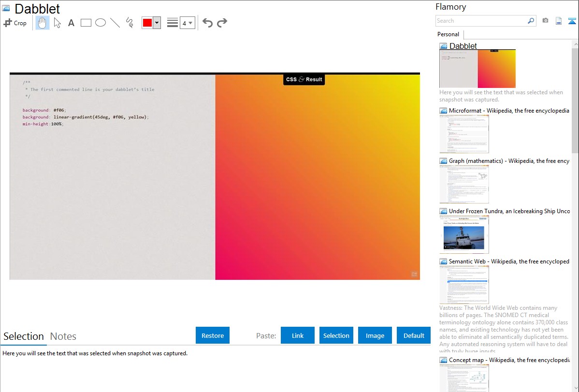Pick the ellipse drawing tool
The width and height of the screenshot is (579, 392).
point(101,23)
